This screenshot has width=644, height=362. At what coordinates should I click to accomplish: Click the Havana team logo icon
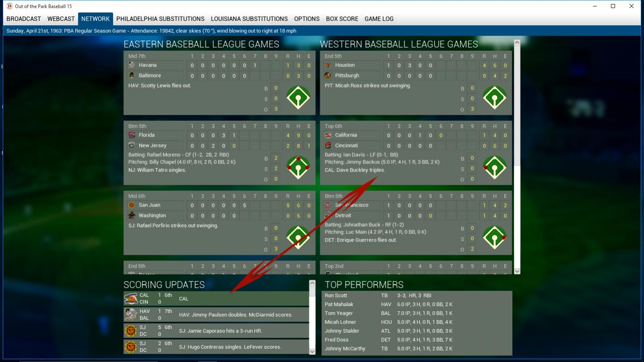pyautogui.click(x=132, y=65)
